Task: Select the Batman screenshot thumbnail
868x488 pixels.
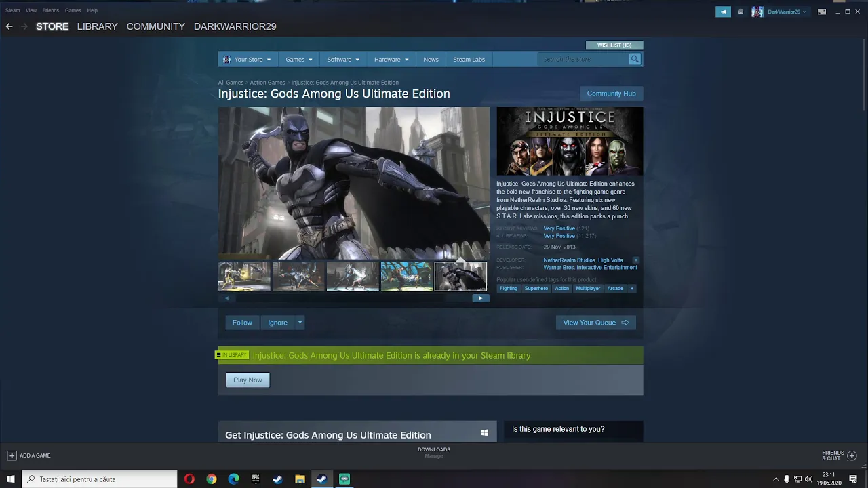Action: [460, 277]
